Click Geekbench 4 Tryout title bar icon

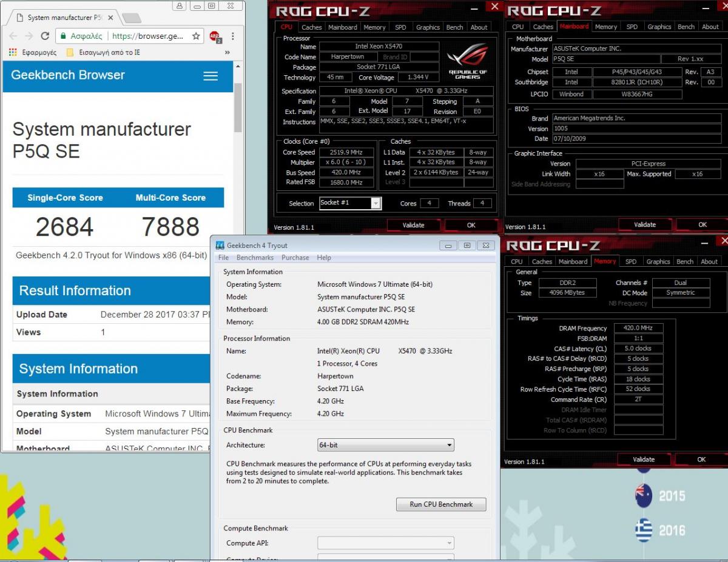coord(220,246)
